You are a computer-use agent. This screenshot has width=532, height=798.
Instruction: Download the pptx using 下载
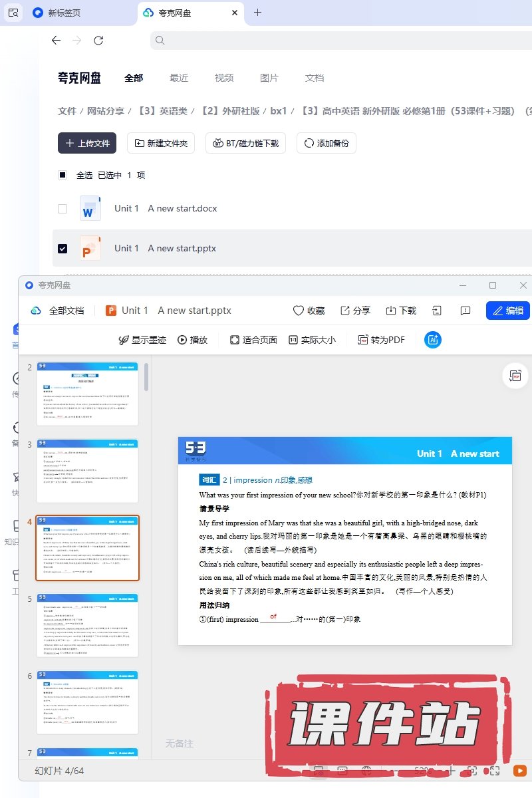[x=401, y=311]
